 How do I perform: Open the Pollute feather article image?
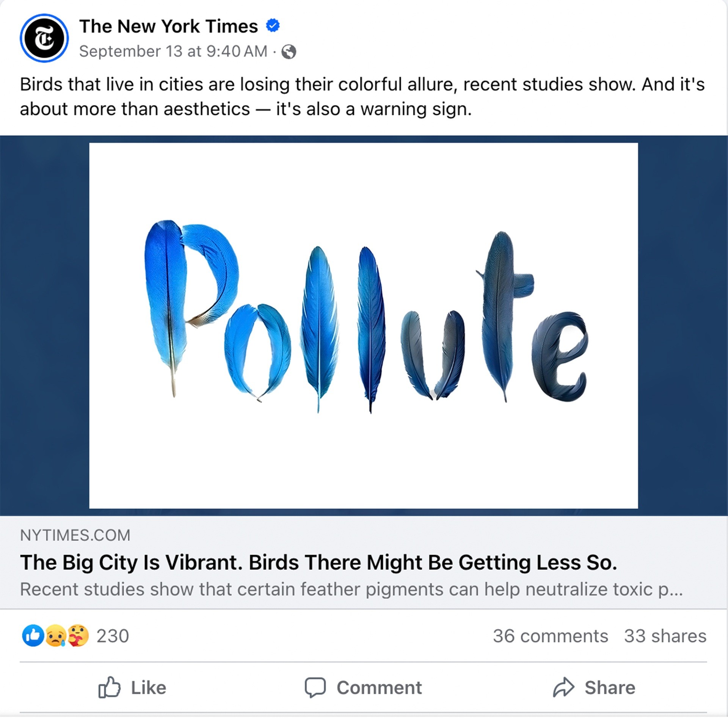click(363, 325)
